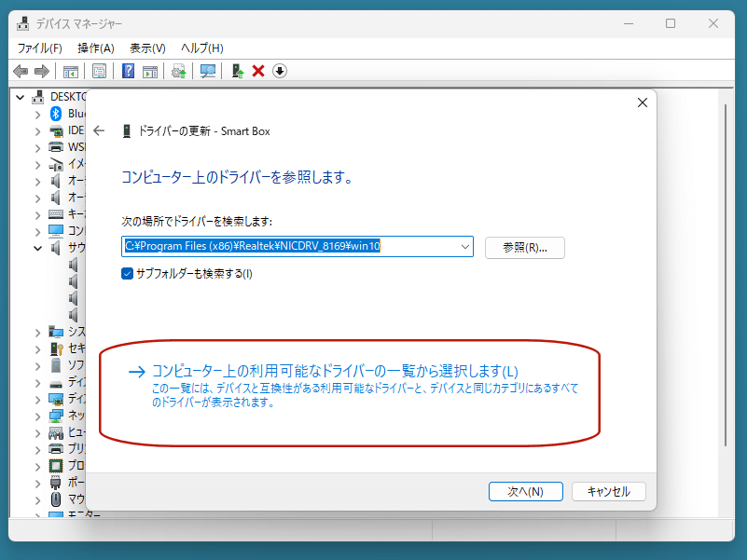Click the computer monitor category icon in tree
747x560 pixels.
click(56, 231)
